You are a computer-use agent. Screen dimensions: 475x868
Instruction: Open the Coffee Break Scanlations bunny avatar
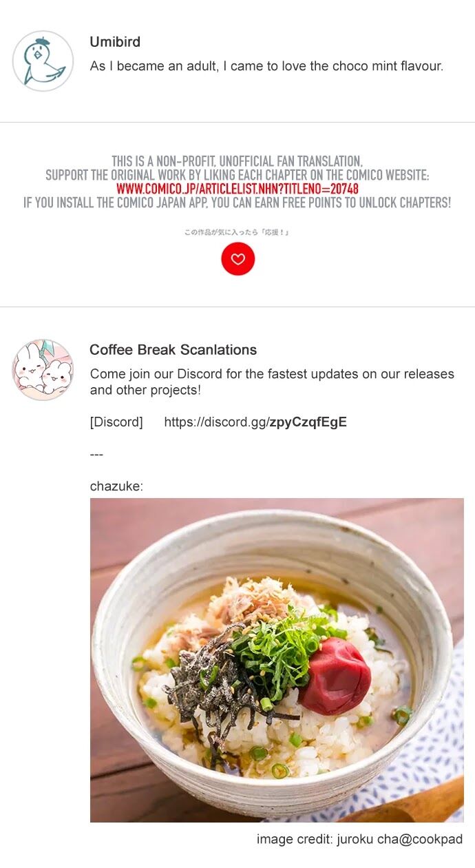click(x=43, y=369)
